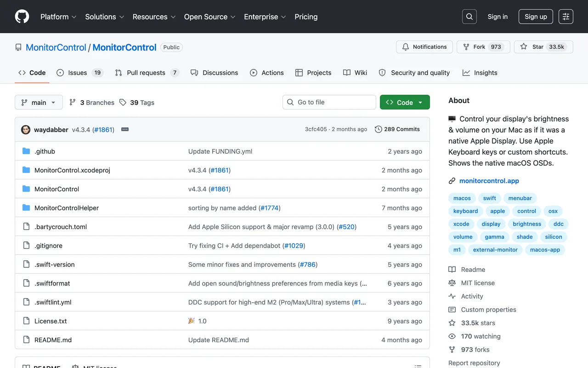Go to Pricing page
Image resolution: width=588 pixels, height=368 pixels.
click(x=306, y=17)
